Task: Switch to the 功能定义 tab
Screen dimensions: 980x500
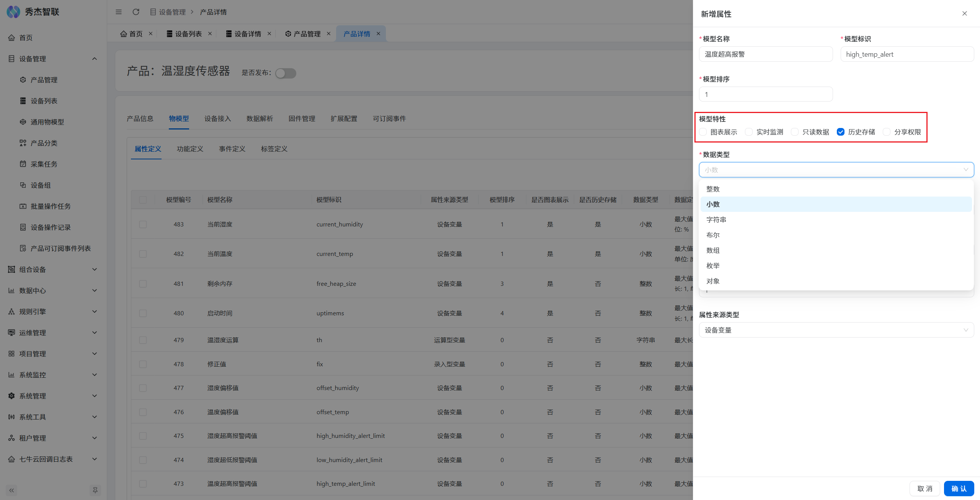Action: pyautogui.click(x=190, y=149)
